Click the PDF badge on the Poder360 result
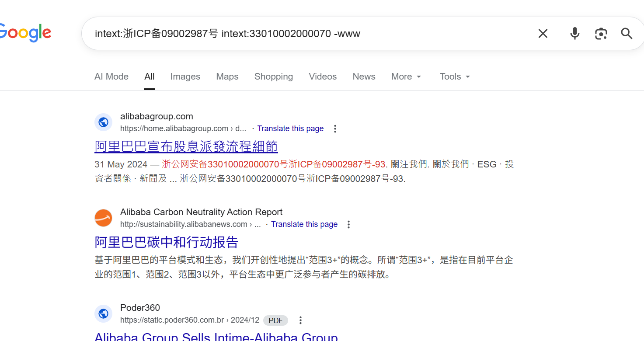This screenshot has width=644, height=341. tap(275, 320)
